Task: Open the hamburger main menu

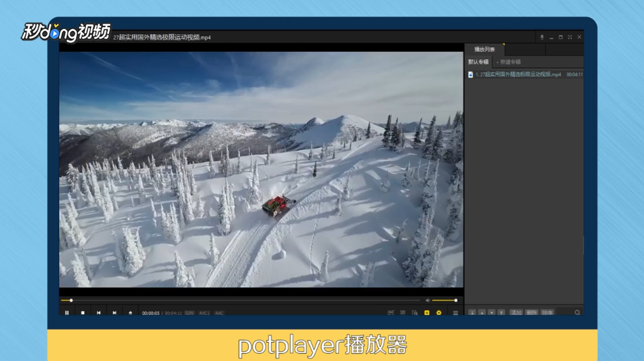Action: click(x=455, y=313)
